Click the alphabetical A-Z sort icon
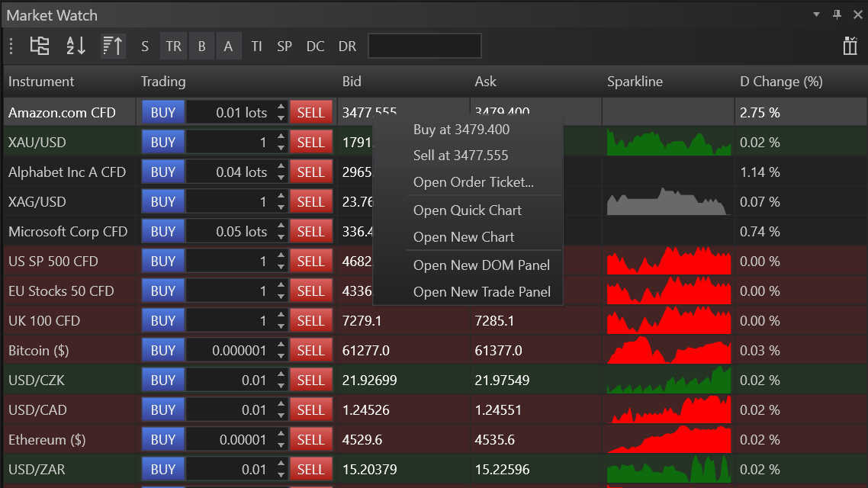868x488 pixels. 76,46
